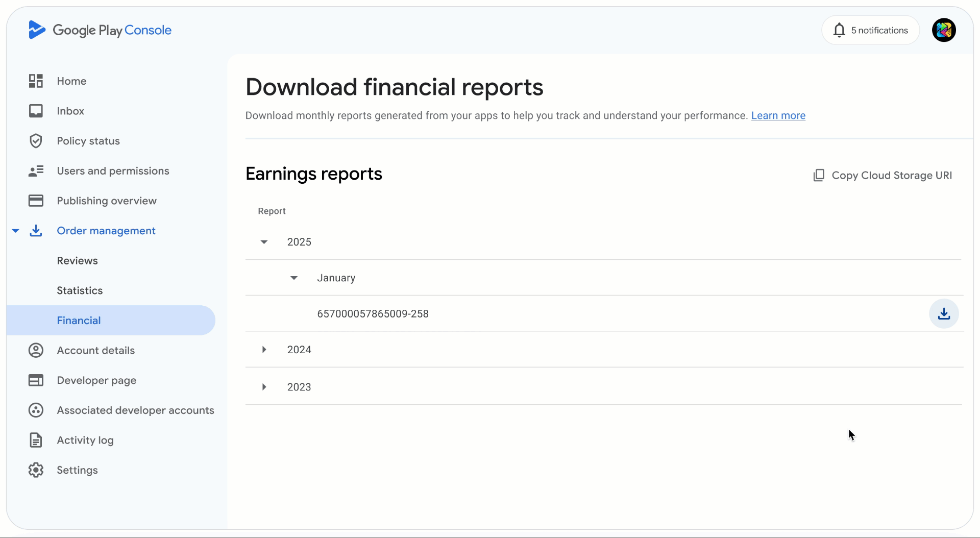This screenshot has height=538, width=980.
Task: Click the Copy Cloud Storage URI icon
Action: click(819, 176)
